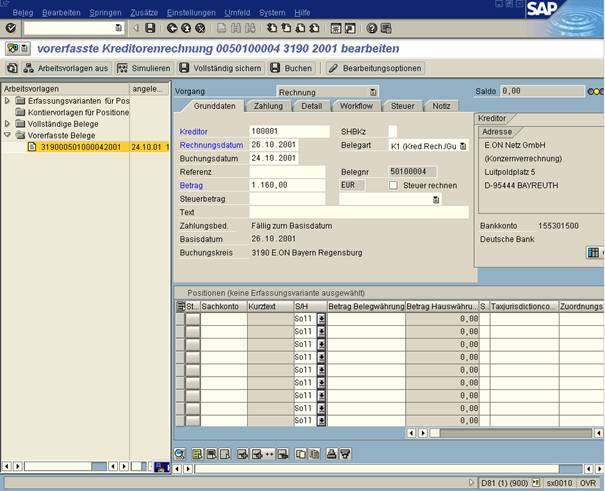
Task: Click the positions table horizontal scrollbar thumb
Action: pos(435,433)
